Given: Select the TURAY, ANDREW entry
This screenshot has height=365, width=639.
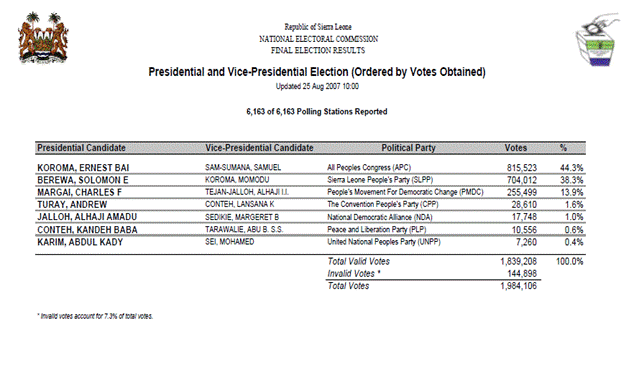Looking at the screenshot, I should 72,204.
